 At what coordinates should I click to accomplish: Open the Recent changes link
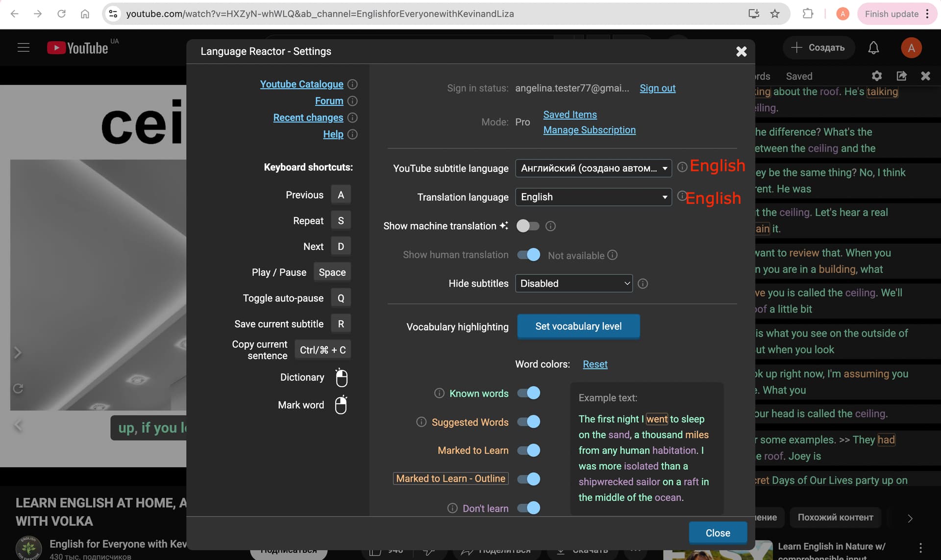point(308,118)
